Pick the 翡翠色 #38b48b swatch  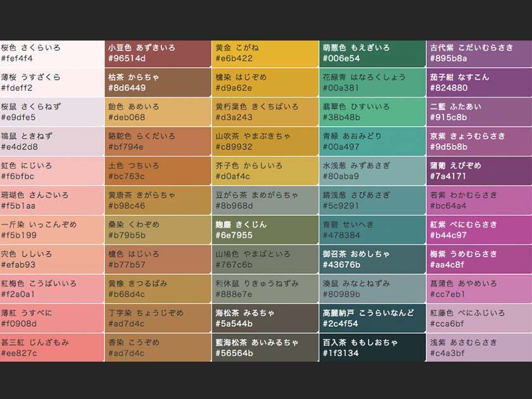pos(372,112)
